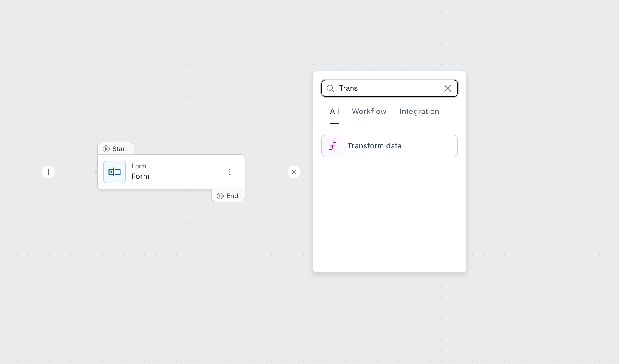Image resolution: width=619 pixels, height=364 pixels.
Task: Switch to the Integration tab
Action: (x=419, y=112)
